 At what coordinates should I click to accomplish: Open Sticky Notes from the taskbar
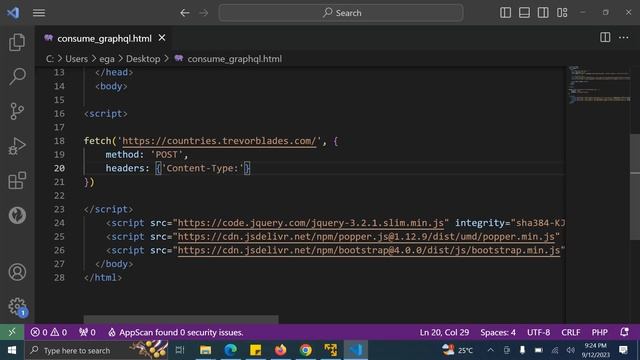click(256, 350)
